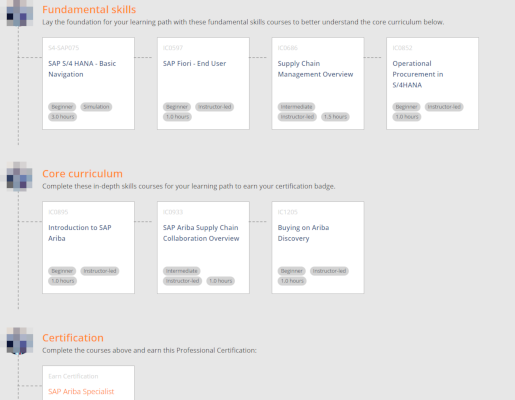Screen dimensions: 515x400
Task: Click the Core curriculum description text
Action: coord(189,186)
